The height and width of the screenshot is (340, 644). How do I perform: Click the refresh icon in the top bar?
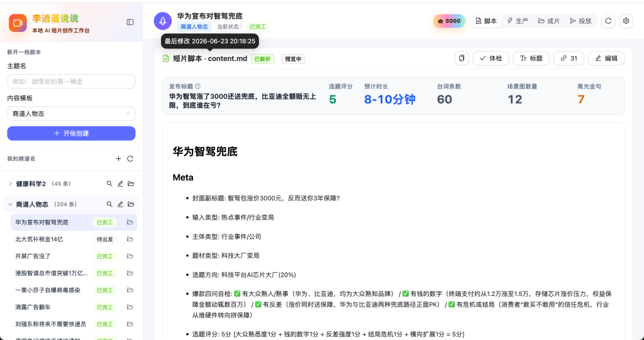coord(608,21)
